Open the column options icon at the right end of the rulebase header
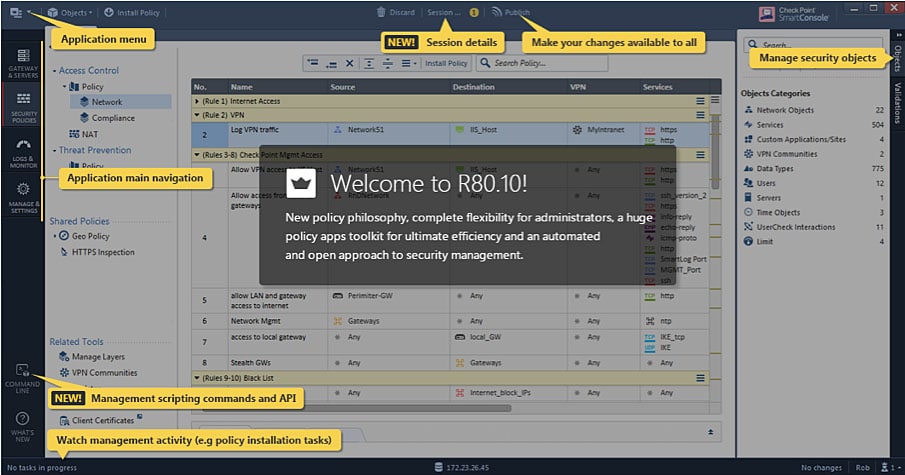Image resolution: width=905 pixels, height=475 pixels. [x=715, y=100]
